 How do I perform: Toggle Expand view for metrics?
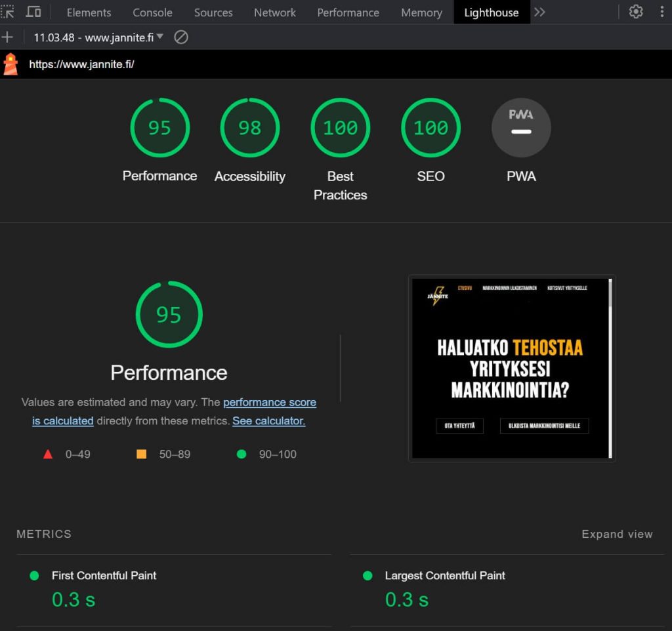[x=617, y=534]
